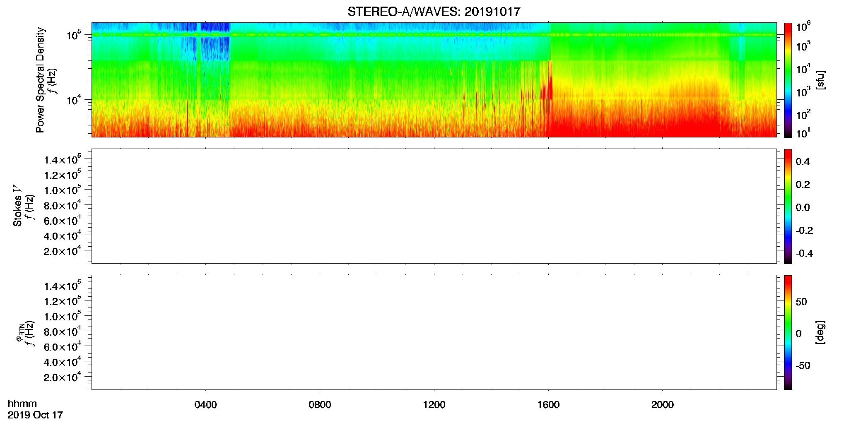868x447 pixels.
Task: Click the 50 value on deg colorbar
Action: pyautogui.click(x=801, y=302)
